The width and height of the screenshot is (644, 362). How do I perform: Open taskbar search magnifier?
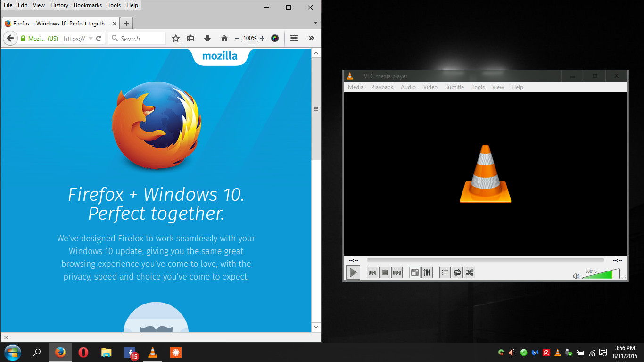click(x=37, y=353)
